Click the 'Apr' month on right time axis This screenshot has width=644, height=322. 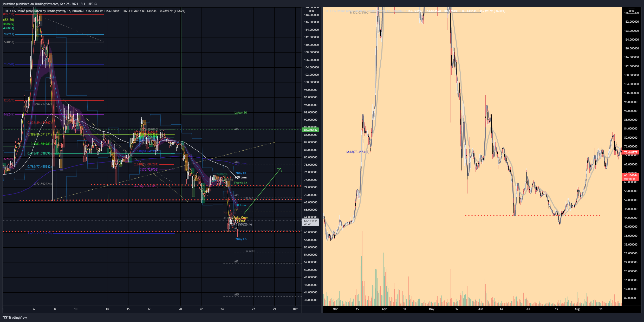pos(384,309)
